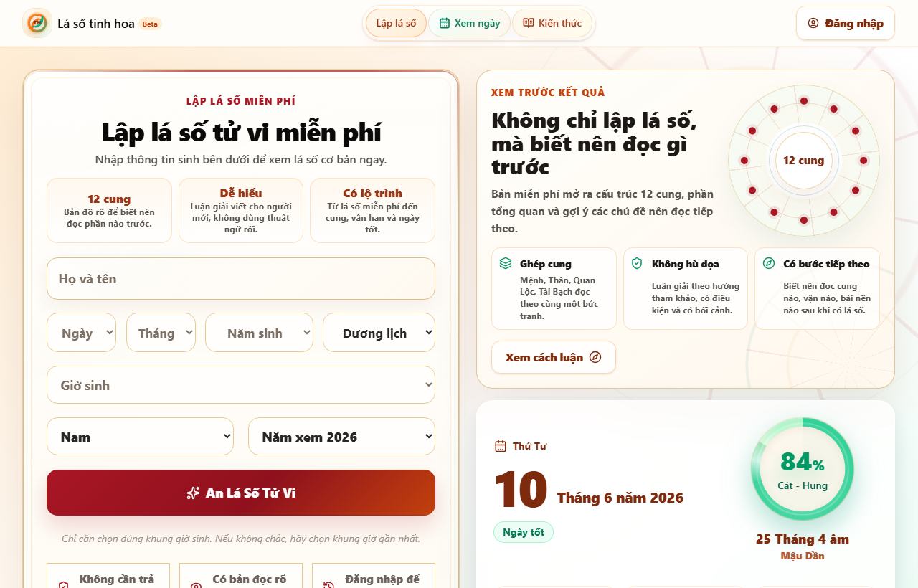The image size is (918, 588).
Task: Open the Năm xem 2026 dropdown
Action: 342,437
